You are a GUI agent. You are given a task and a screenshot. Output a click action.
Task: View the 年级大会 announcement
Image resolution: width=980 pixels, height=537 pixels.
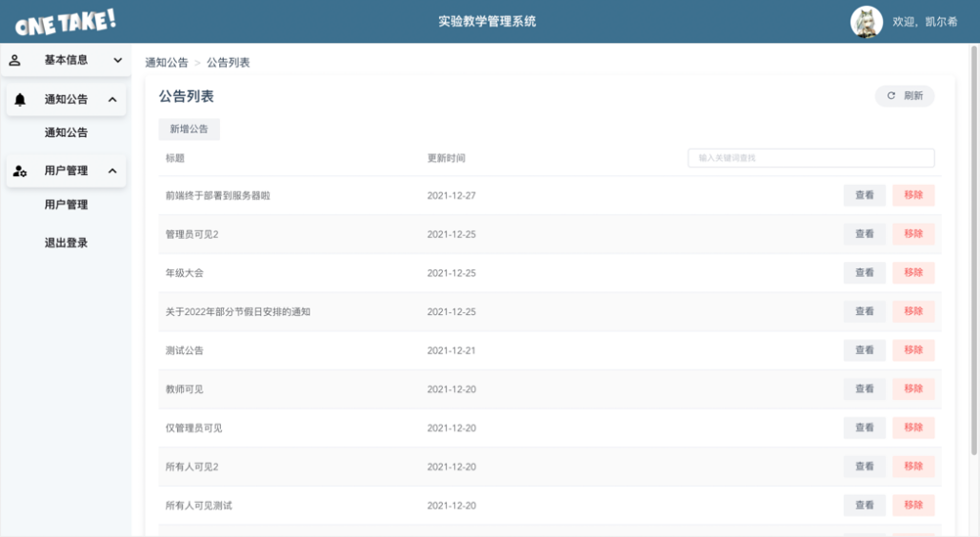[x=865, y=272]
